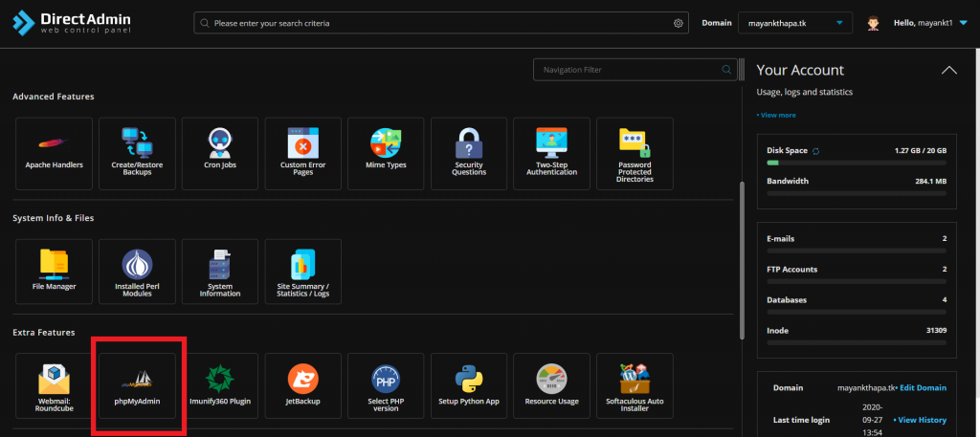The image size is (980, 437).
Task: View System Information
Action: click(220, 272)
